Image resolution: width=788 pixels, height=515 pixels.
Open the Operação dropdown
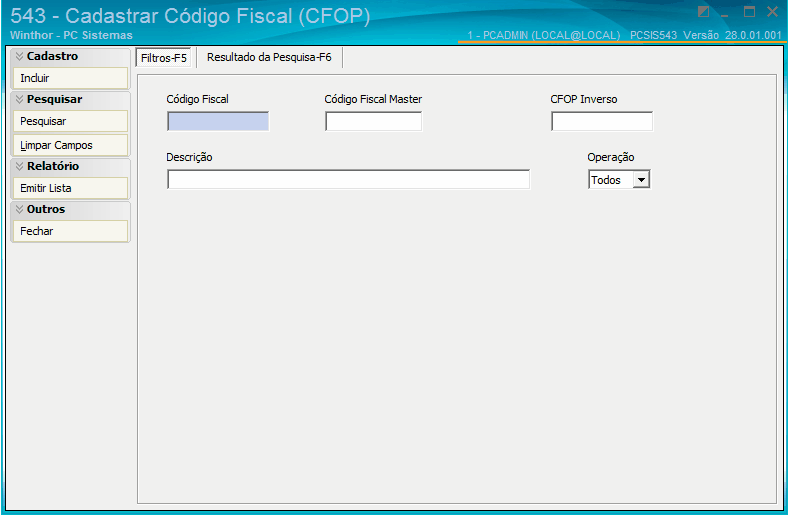(641, 180)
